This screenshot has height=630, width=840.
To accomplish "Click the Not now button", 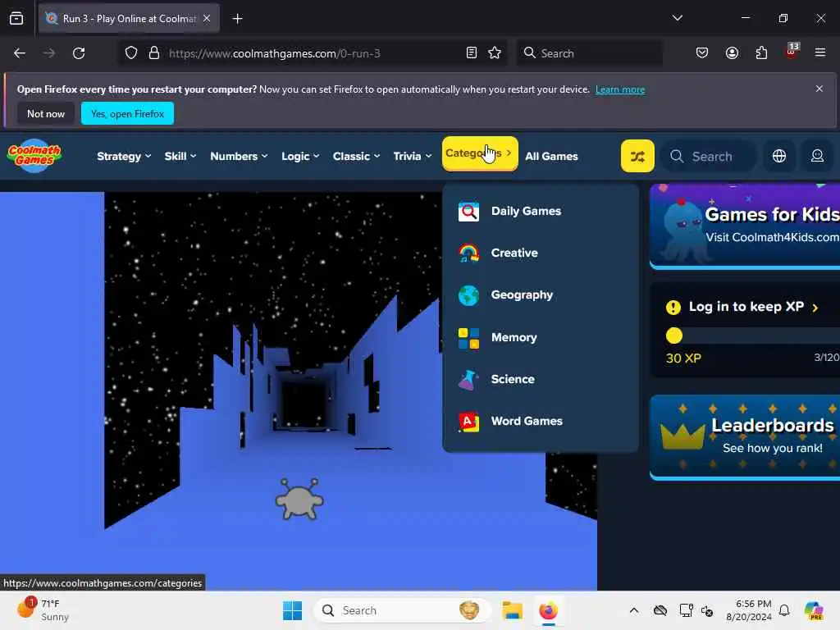I will [x=46, y=113].
